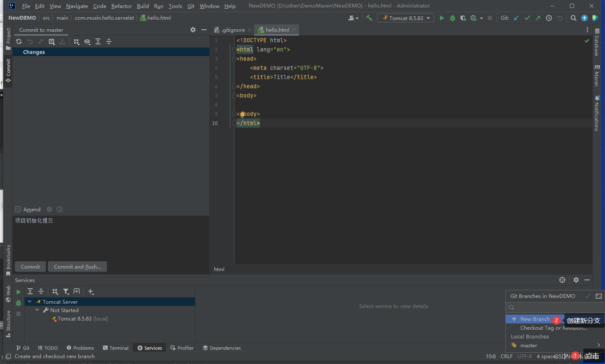The image size is (605, 364).
Task: Click the Git commit checkmark in toolbar
Action: coord(527,18)
